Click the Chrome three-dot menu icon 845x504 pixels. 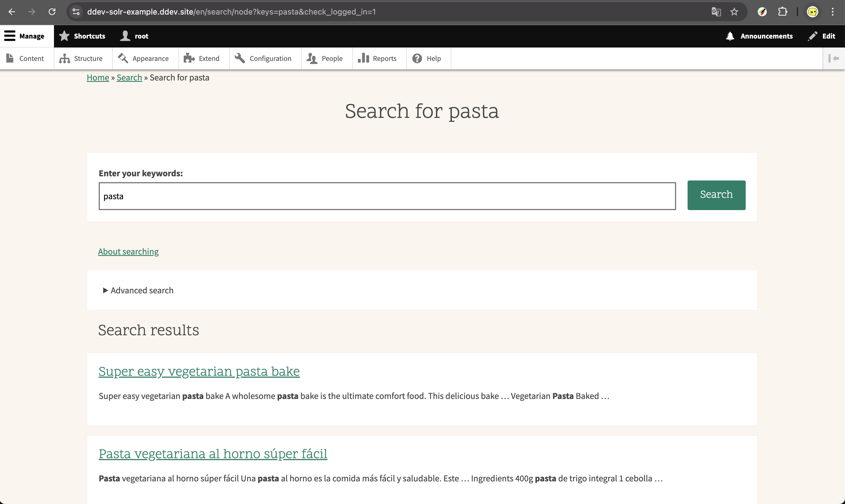click(x=832, y=12)
